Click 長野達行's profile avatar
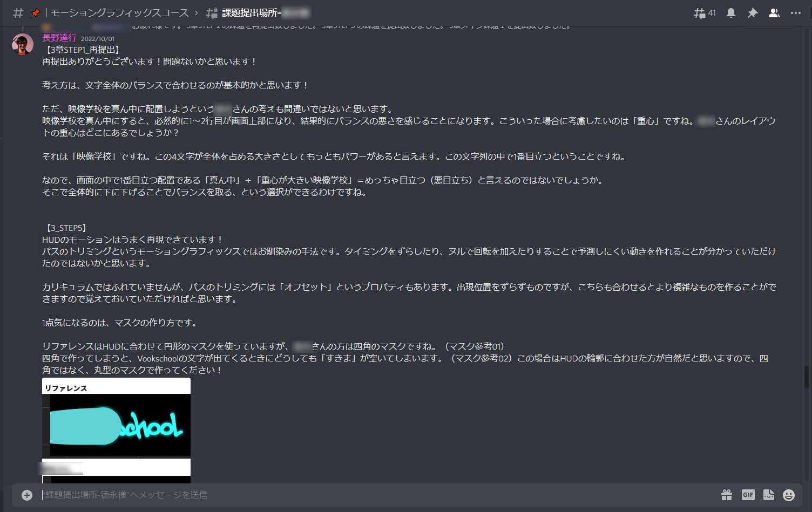Screen dimensions: 812x512 coord(23,44)
